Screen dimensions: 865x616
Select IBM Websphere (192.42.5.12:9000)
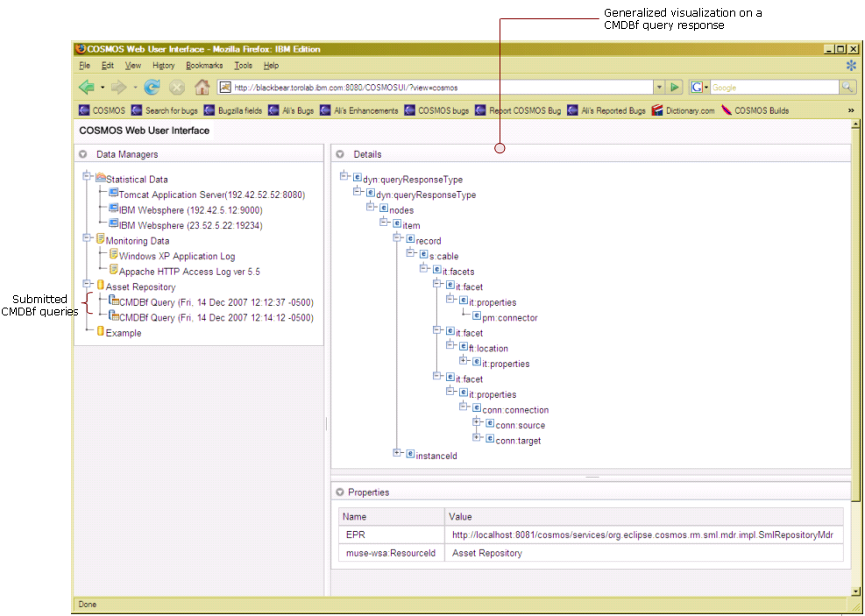tap(190, 210)
